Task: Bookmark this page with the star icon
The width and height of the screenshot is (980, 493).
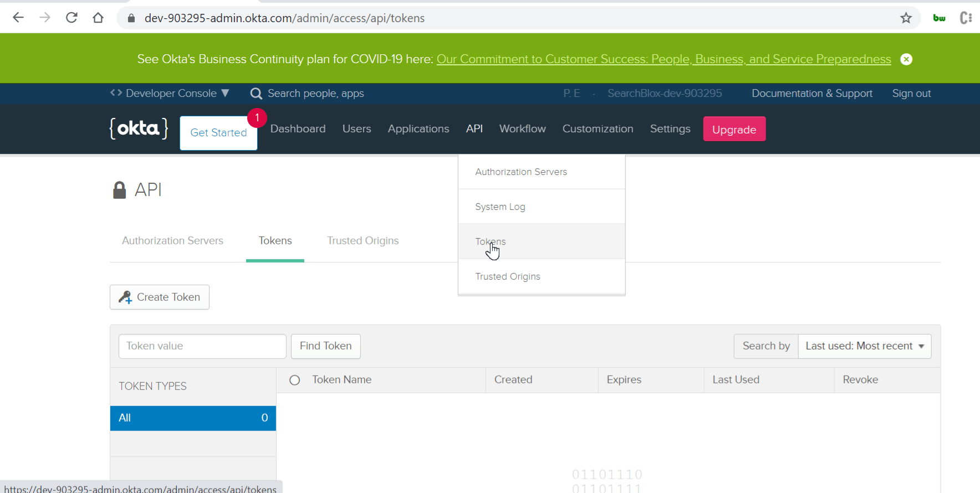Action: pos(906,18)
